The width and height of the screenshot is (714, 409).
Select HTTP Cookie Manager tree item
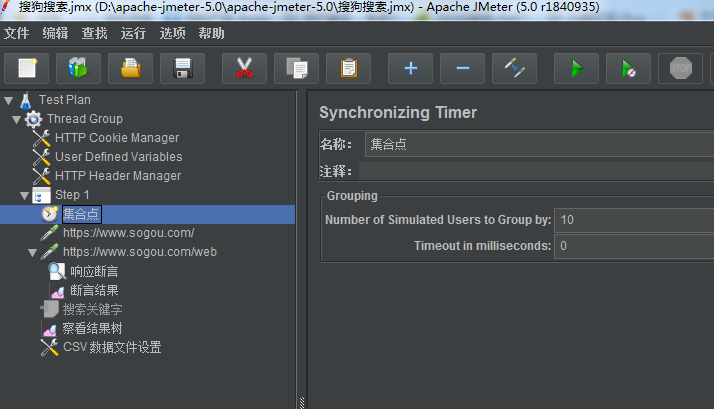point(117,138)
